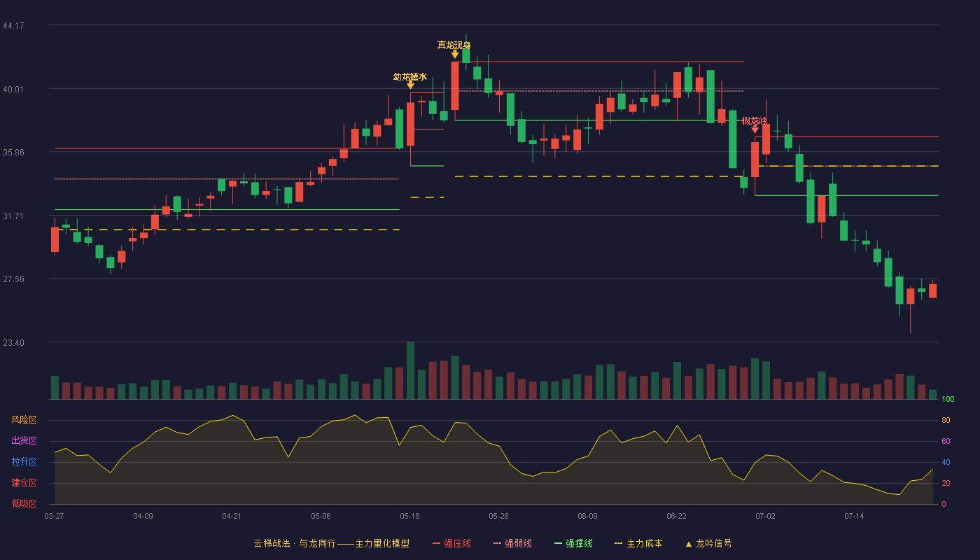Click the 03-27 date label
980x560 pixels.
[54, 516]
